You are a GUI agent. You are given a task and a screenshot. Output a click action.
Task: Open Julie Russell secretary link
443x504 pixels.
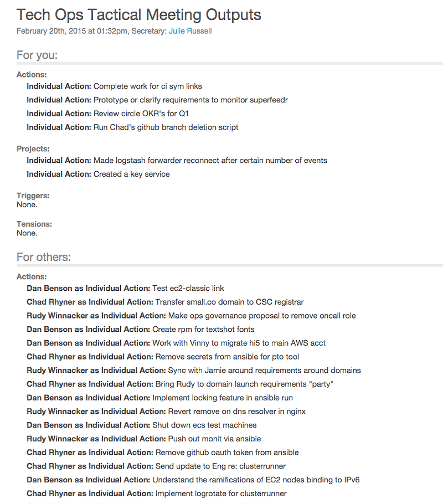point(190,31)
